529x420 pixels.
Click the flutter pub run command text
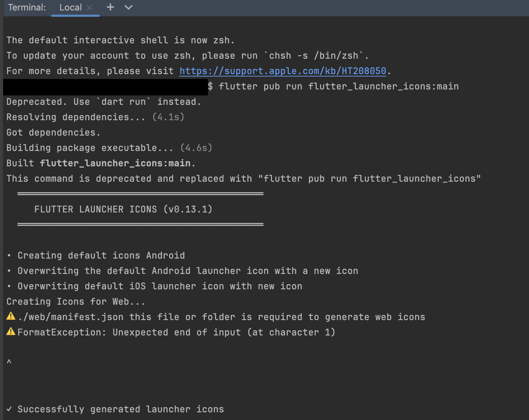[339, 86]
